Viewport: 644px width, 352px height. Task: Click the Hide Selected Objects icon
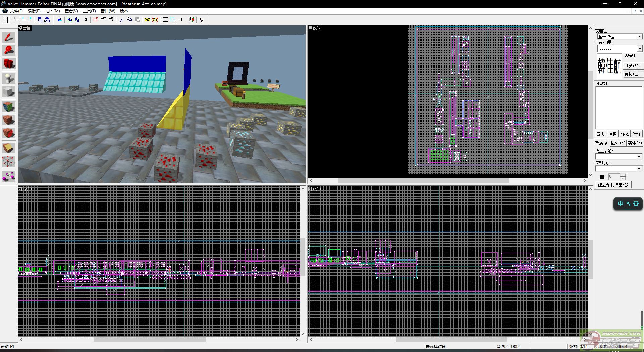tap(96, 20)
